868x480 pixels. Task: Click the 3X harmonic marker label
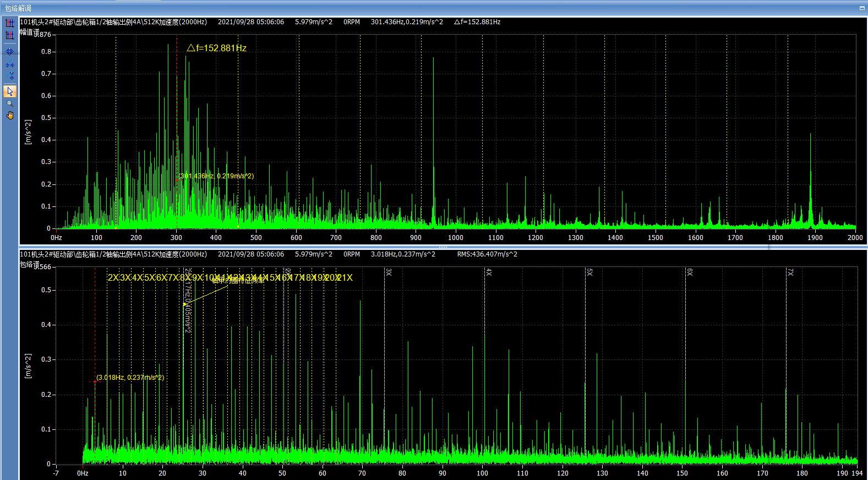click(x=389, y=272)
